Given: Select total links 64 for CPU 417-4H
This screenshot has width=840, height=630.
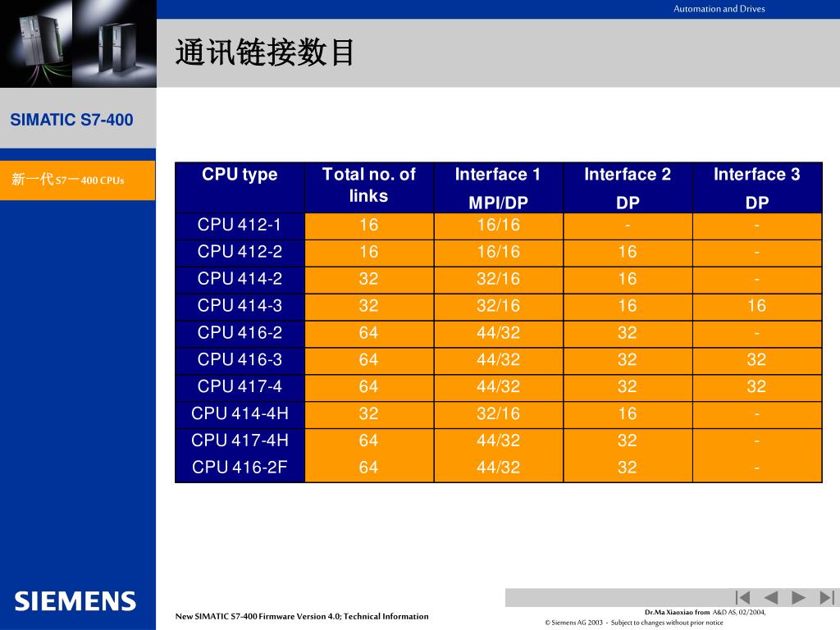Looking at the screenshot, I should [369, 441].
